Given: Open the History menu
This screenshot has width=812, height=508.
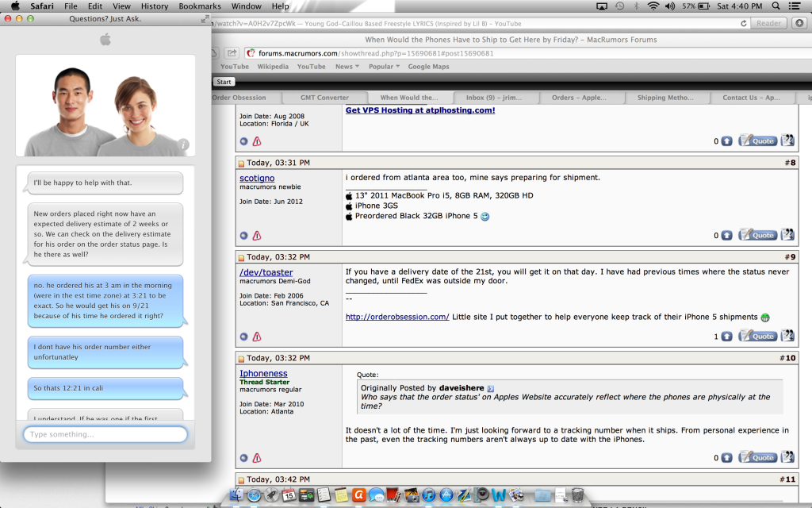Looking at the screenshot, I should coord(155,6).
